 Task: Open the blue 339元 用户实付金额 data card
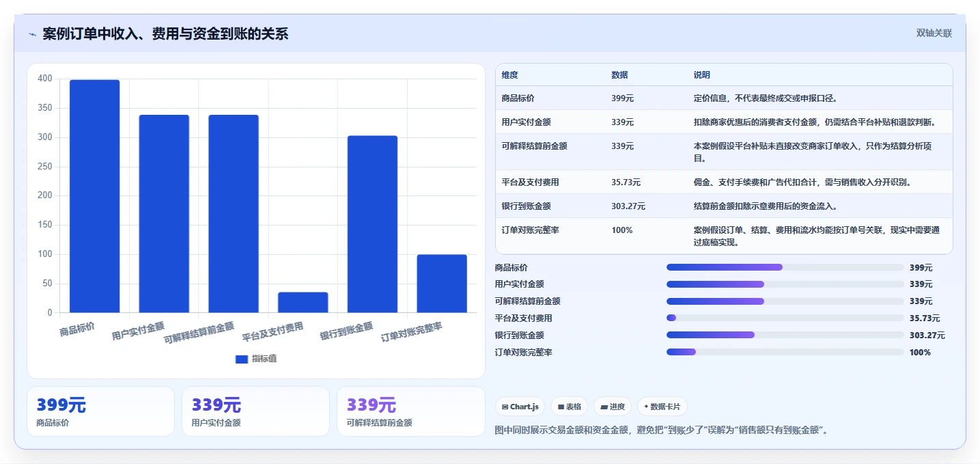click(256, 411)
